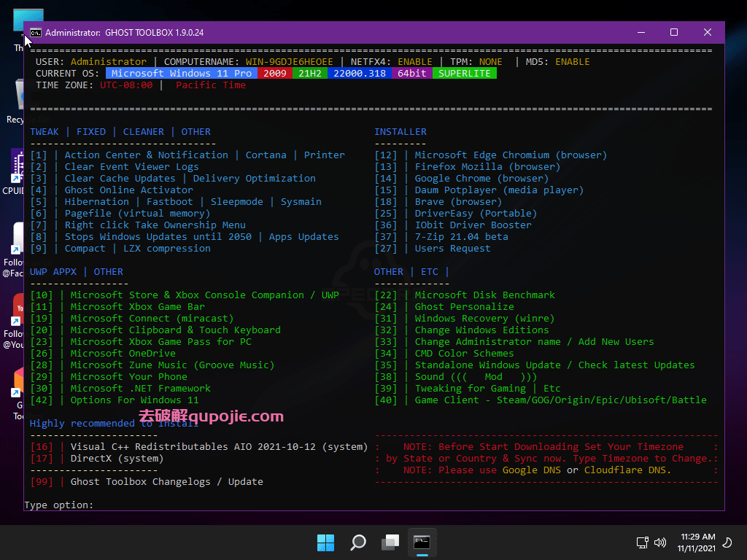Click the Command Prompt taskbar icon
This screenshot has height=560, width=747.
pos(422,542)
